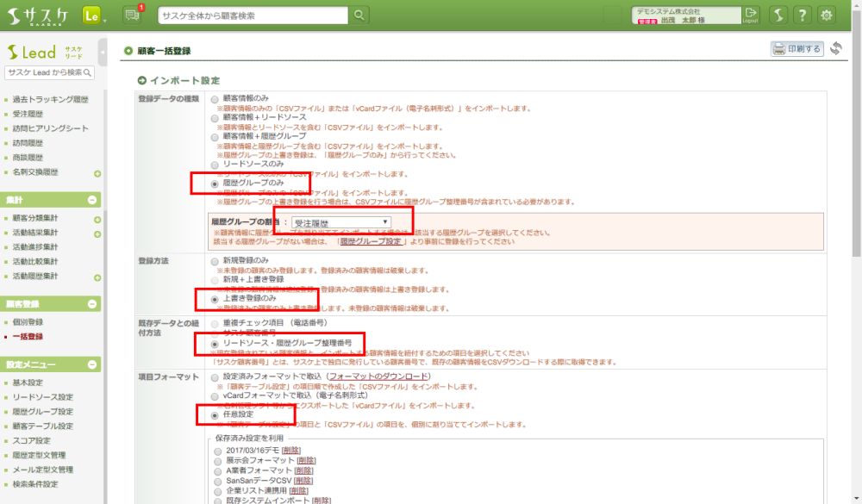Select 上書き登録のみ radio button
Screen dimensions: 862x504
215,299
